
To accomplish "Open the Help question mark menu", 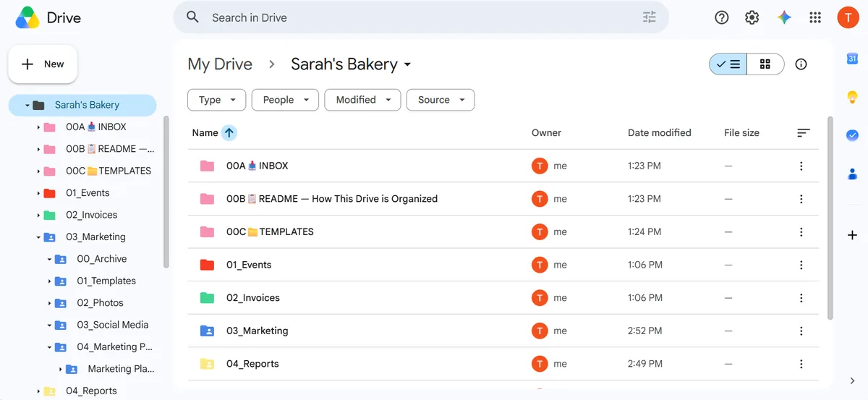I will point(722,18).
